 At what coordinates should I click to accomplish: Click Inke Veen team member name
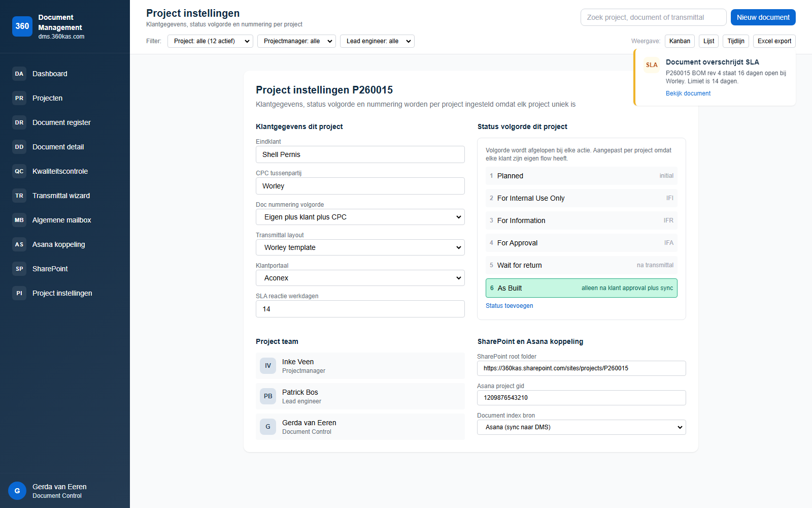coord(298,362)
